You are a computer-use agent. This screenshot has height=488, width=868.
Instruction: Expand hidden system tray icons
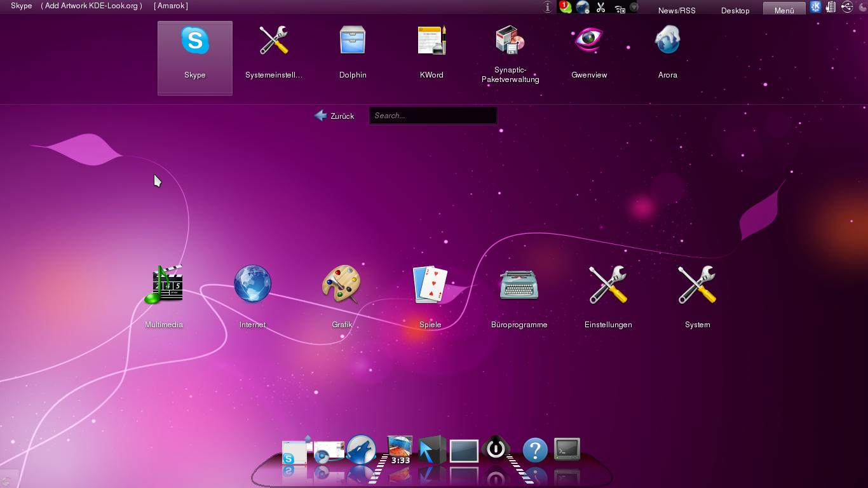[x=634, y=8]
